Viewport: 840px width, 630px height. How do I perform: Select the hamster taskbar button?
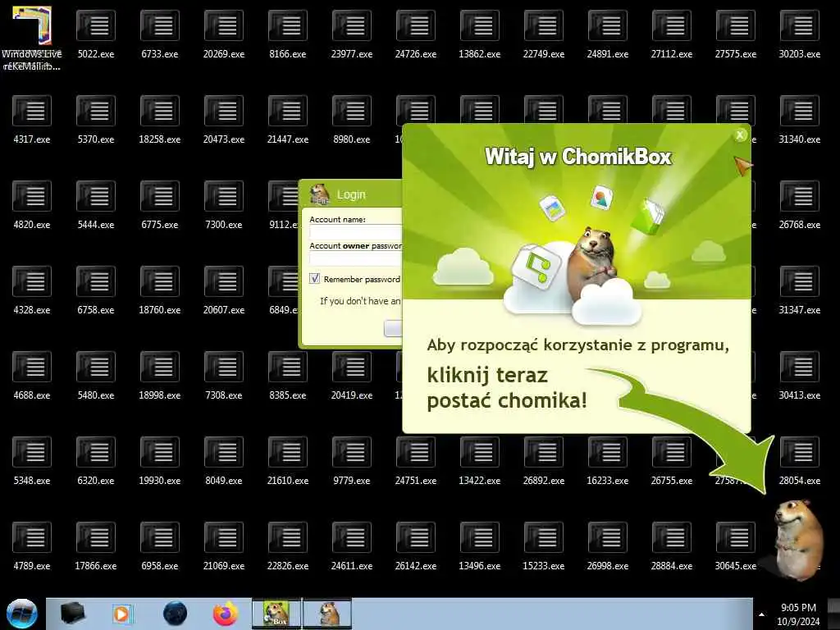pos(328,614)
